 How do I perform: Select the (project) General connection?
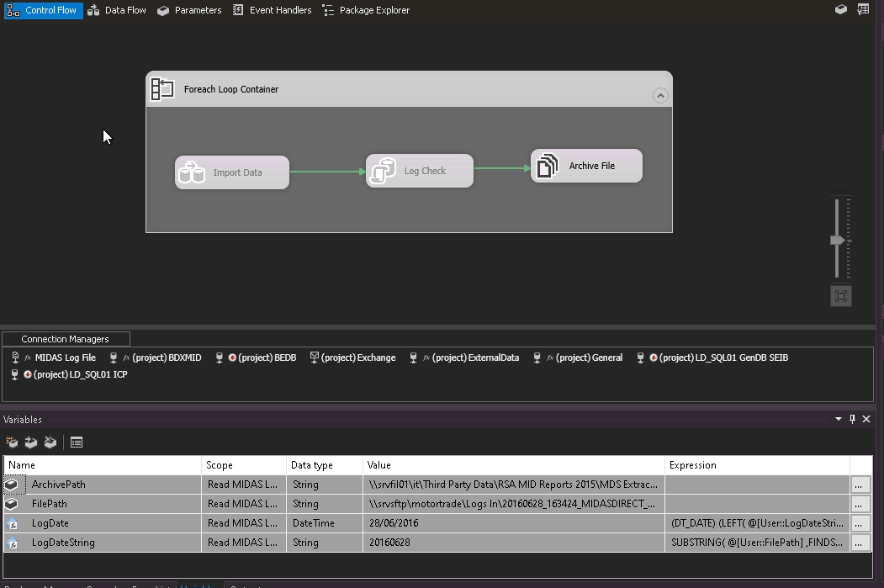pos(578,358)
